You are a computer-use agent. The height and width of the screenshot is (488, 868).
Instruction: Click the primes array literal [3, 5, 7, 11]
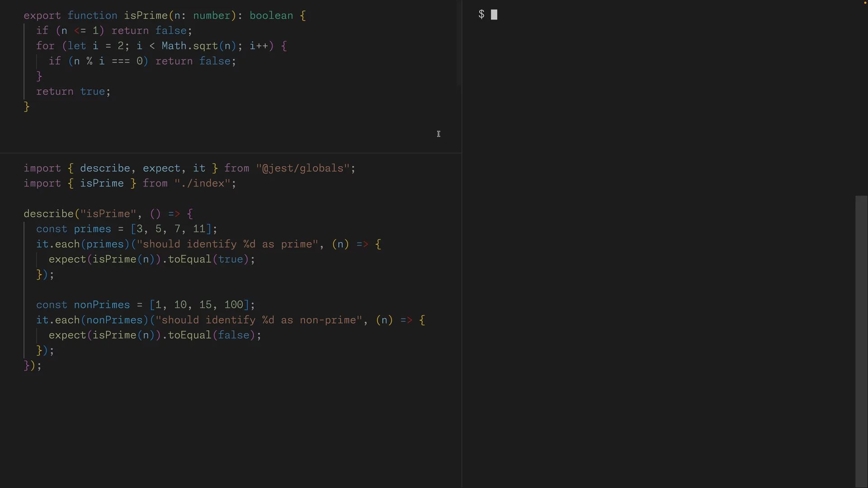tap(171, 229)
